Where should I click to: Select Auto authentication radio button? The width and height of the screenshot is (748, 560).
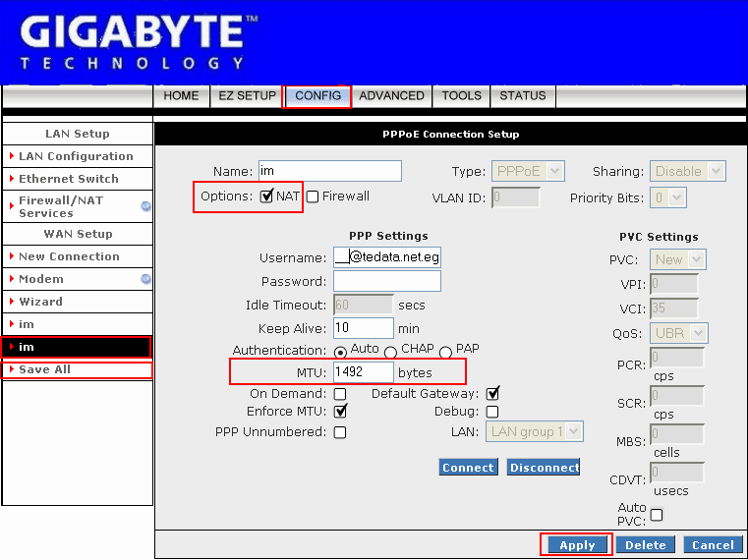tap(340, 353)
